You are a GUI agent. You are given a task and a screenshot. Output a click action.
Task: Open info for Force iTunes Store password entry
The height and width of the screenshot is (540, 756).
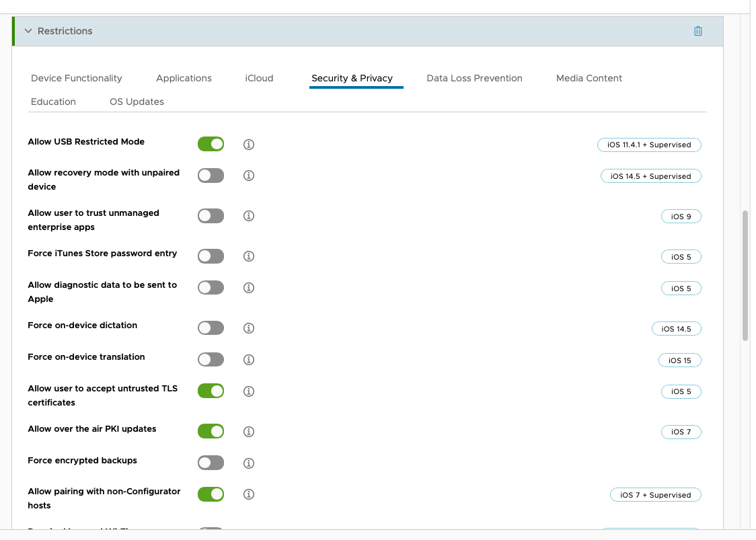(249, 256)
